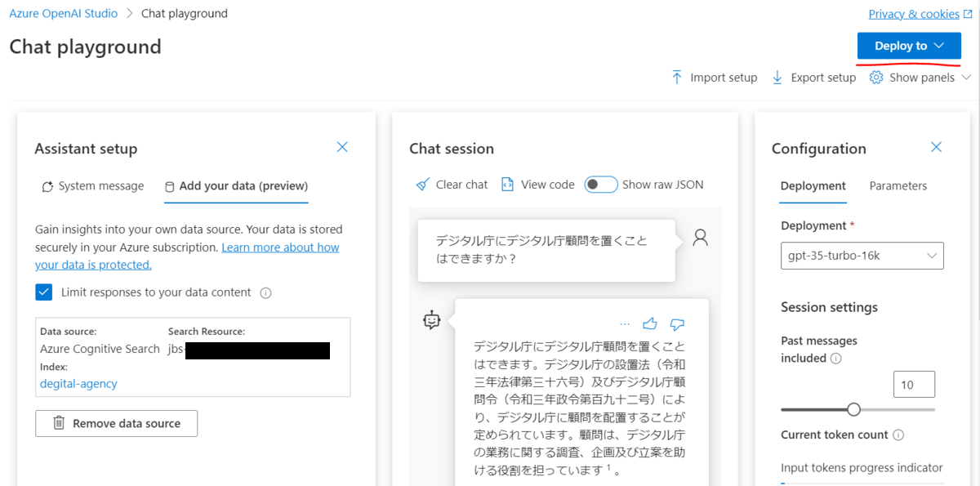Switch to the Parameters tab

click(898, 186)
